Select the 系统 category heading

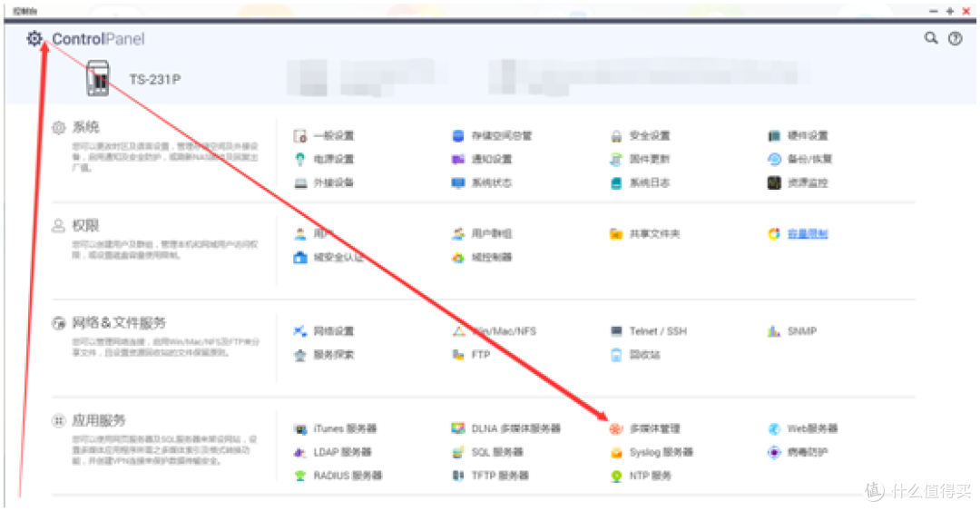pos(86,128)
